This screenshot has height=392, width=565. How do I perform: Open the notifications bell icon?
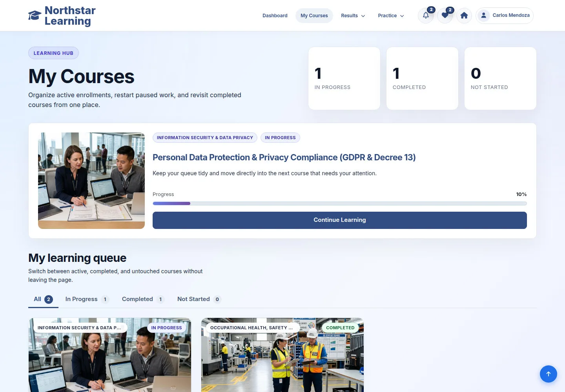426,16
